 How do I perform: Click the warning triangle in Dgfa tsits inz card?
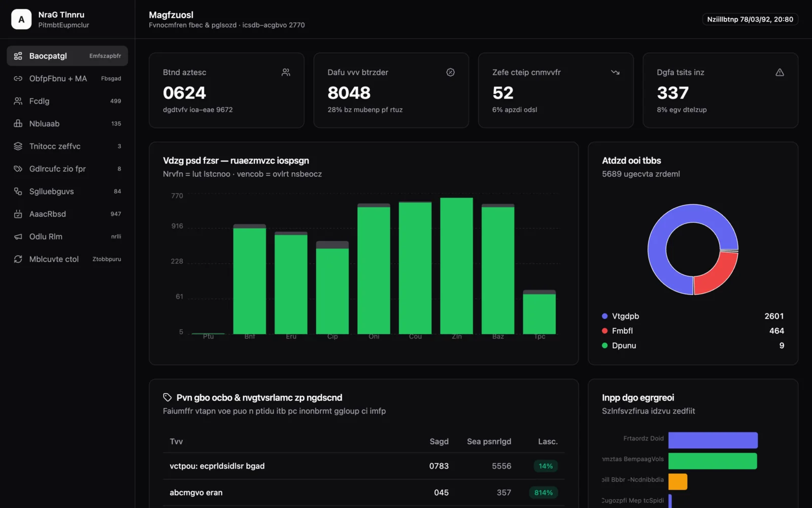pos(780,73)
